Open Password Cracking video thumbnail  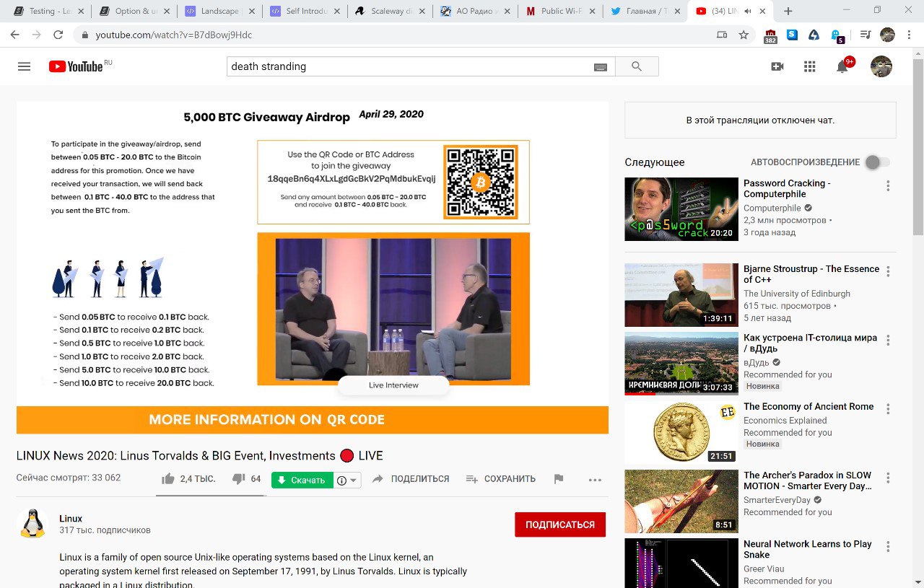[681, 209]
